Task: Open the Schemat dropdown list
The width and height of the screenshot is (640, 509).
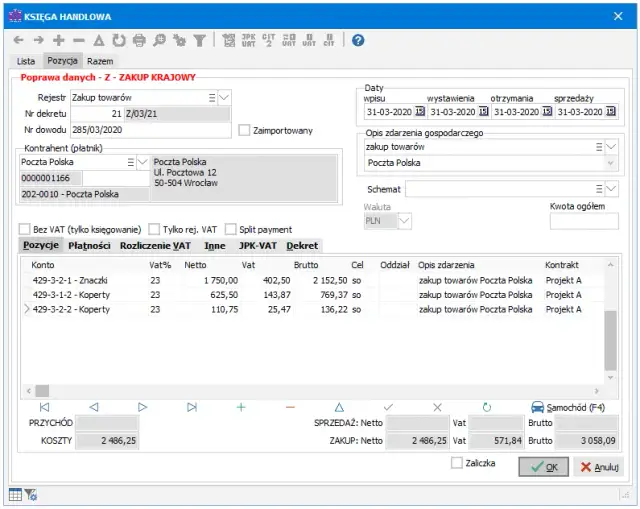Action: pyautogui.click(x=612, y=188)
